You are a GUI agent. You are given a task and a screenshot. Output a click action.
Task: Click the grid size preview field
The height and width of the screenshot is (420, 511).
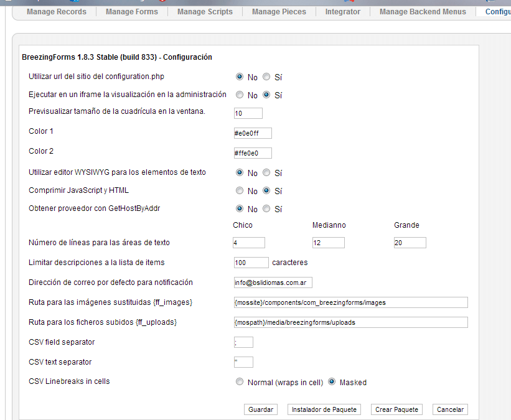click(248, 113)
